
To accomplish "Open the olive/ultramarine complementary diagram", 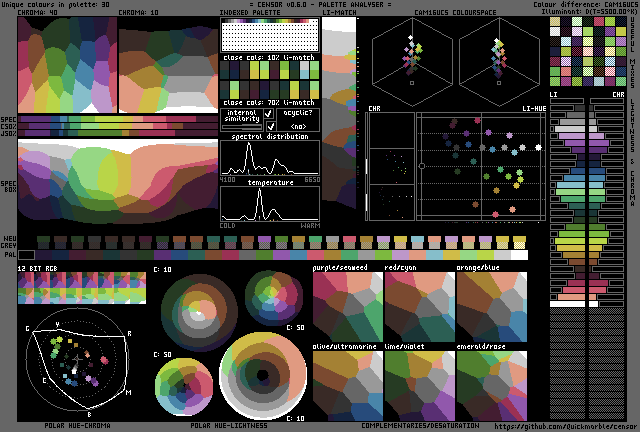I will click(348, 385).
